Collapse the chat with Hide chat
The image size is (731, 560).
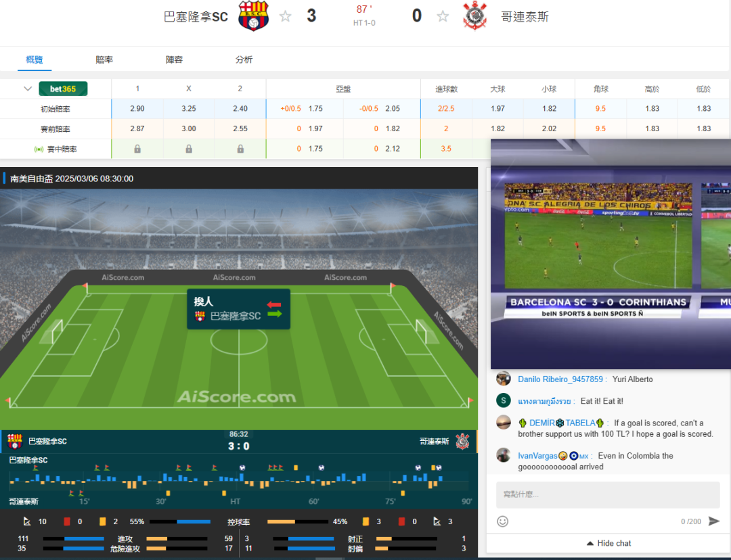tap(608, 543)
